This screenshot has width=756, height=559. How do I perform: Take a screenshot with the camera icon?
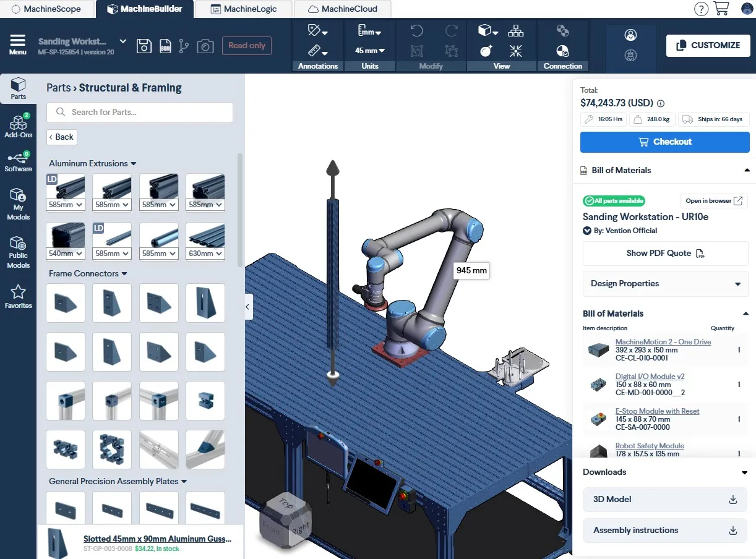point(205,46)
